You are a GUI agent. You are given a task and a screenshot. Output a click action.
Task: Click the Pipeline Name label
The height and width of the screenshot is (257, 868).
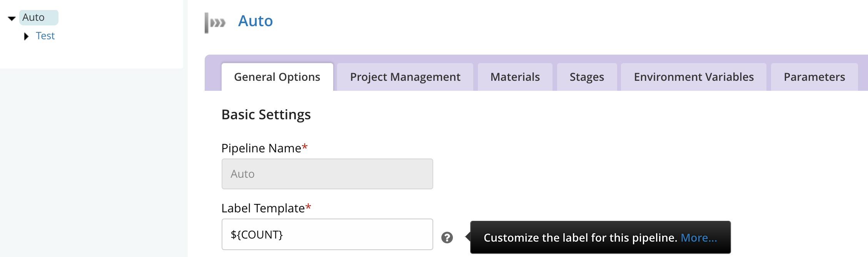261,148
